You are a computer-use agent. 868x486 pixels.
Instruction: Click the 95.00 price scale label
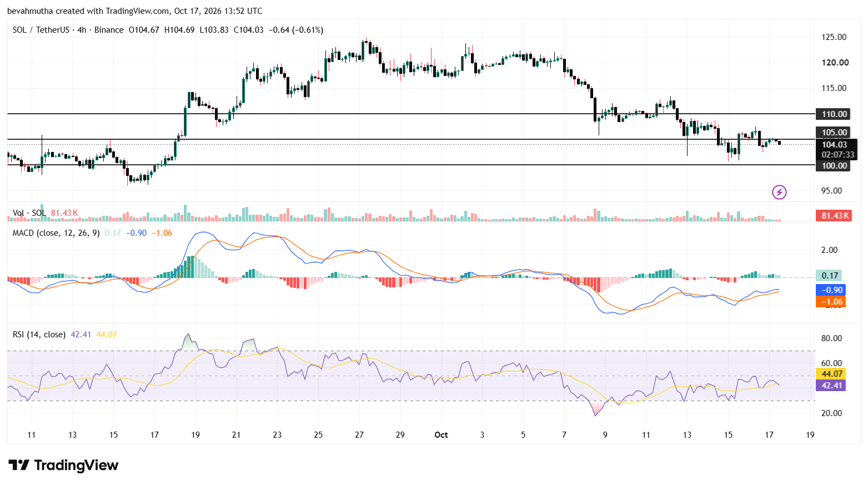coord(832,191)
